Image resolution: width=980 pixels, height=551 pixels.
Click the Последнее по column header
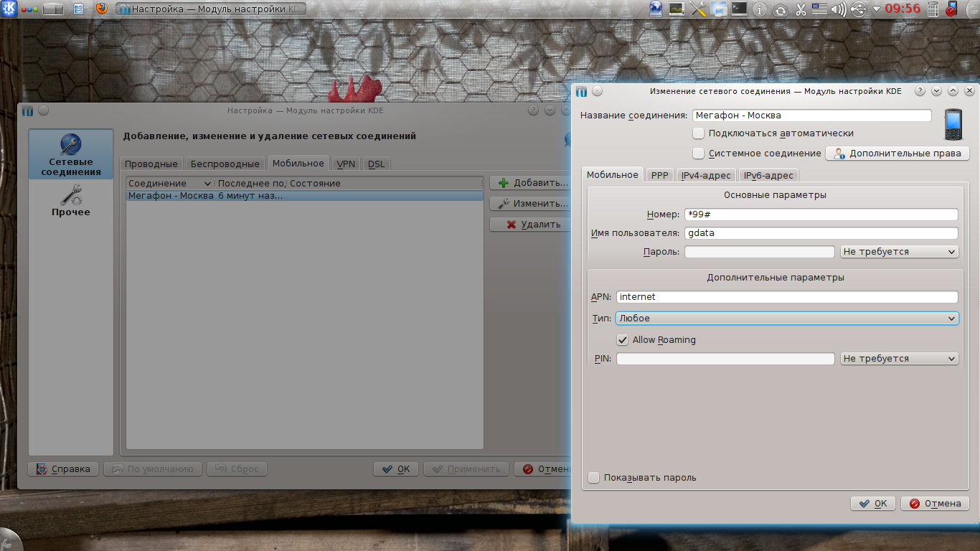pos(251,184)
